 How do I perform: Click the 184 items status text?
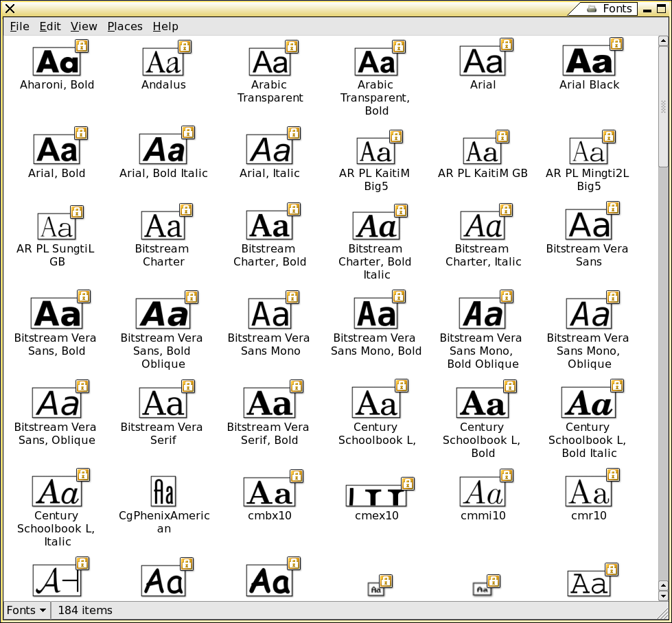point(85,610)
